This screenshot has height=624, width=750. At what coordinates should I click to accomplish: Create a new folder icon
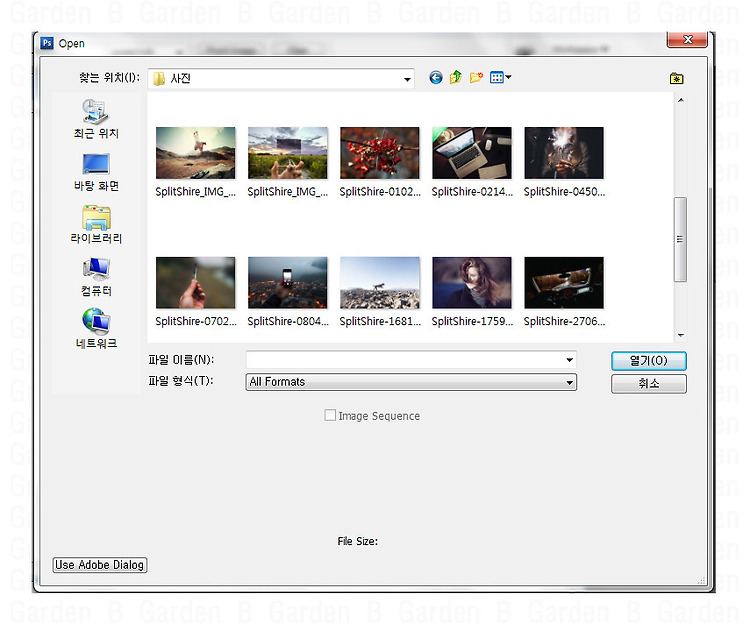476,77
